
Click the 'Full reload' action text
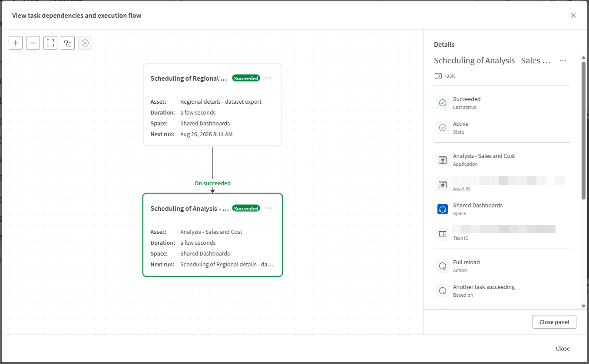(466, 262)
